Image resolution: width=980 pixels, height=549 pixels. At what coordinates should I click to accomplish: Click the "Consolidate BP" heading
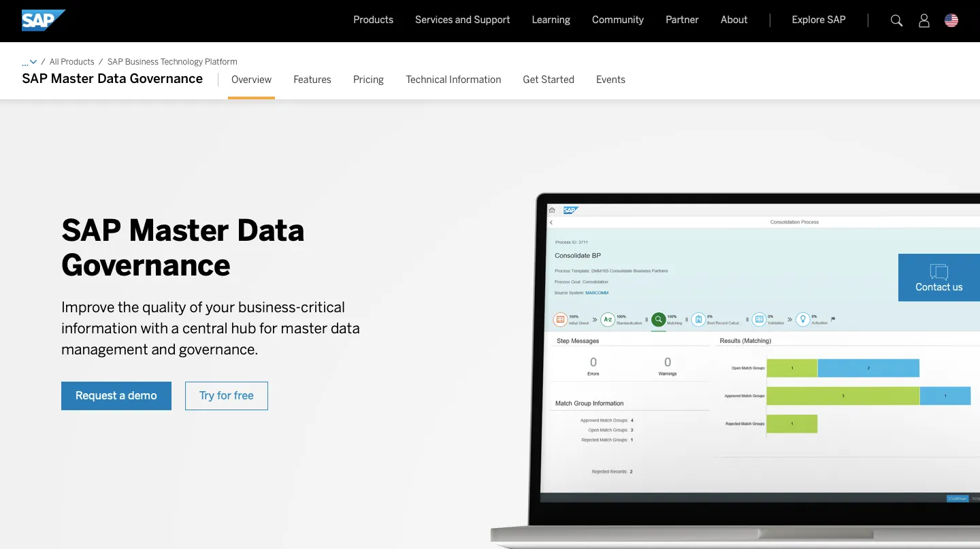click(578, 256)
